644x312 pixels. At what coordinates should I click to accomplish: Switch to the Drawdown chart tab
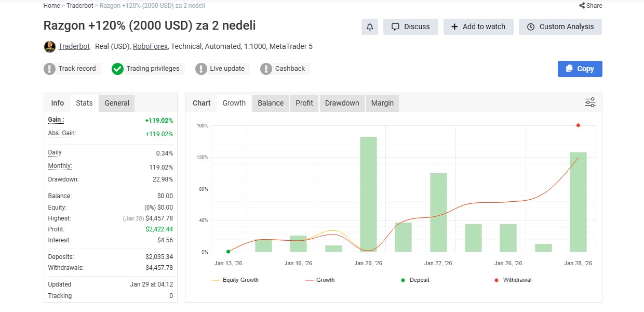pyautogui.click(x=342, y=103)
